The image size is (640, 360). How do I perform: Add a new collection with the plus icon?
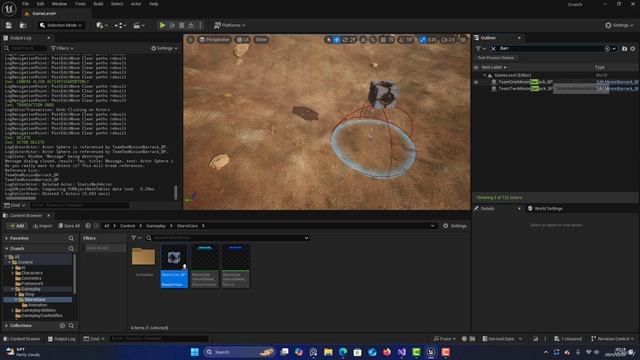click(62, 326)
